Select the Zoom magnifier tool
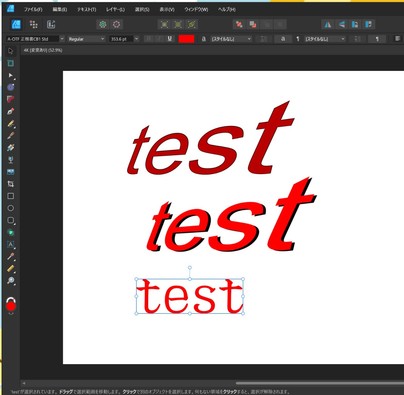 [x=11, y=281]
